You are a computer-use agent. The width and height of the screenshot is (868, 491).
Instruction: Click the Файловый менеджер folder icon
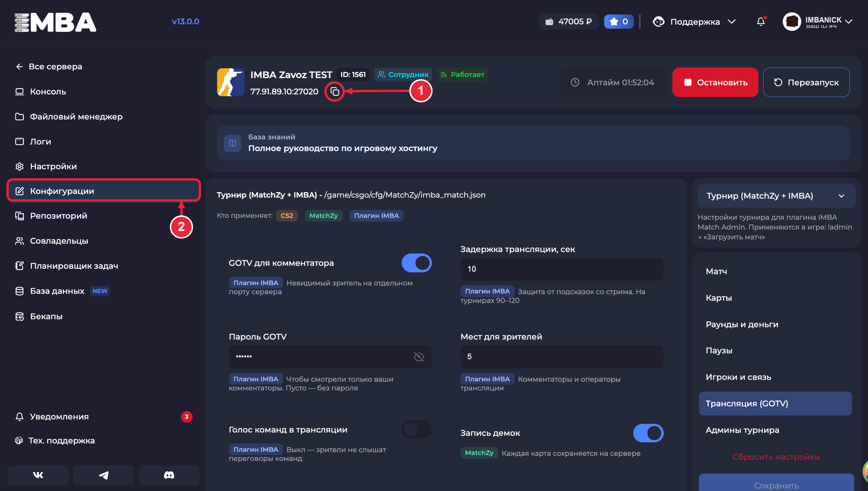20,117
